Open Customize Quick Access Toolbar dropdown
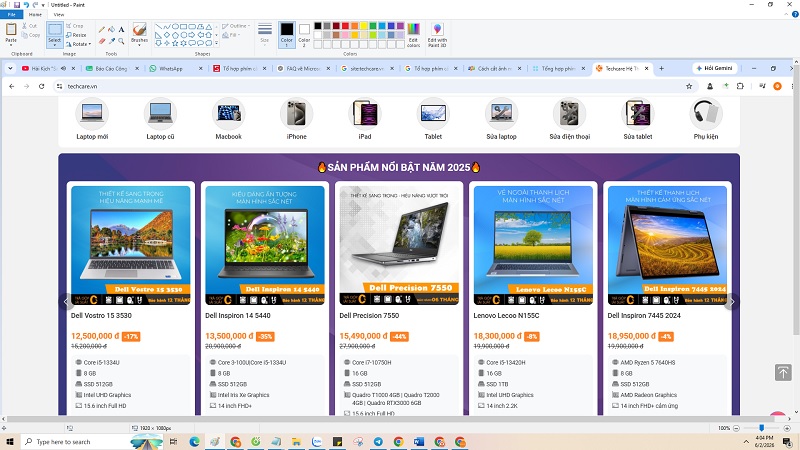Viewport: 800px width, 450px height. pyautogui.click(x=43, y=5)
